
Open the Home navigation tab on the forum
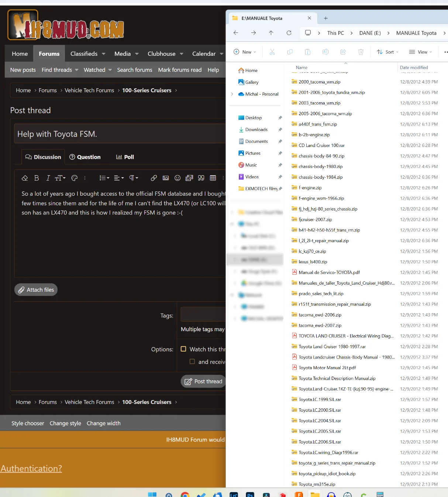click(20, 54)
